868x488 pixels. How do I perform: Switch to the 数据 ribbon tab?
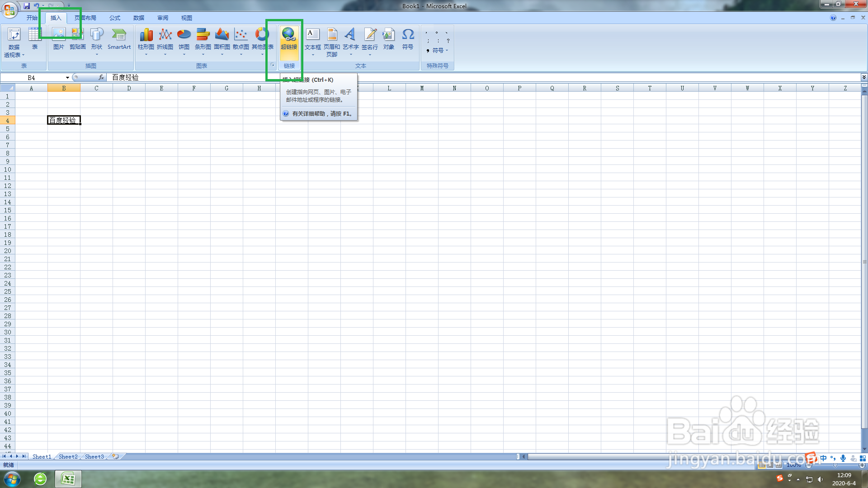pos(139,18)
